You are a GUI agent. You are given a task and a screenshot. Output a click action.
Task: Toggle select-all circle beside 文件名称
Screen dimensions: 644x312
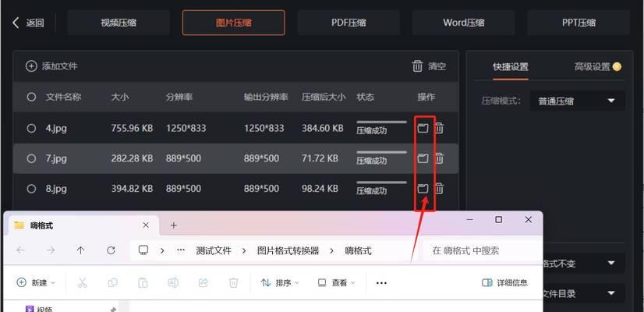click(x=31, y=97)
